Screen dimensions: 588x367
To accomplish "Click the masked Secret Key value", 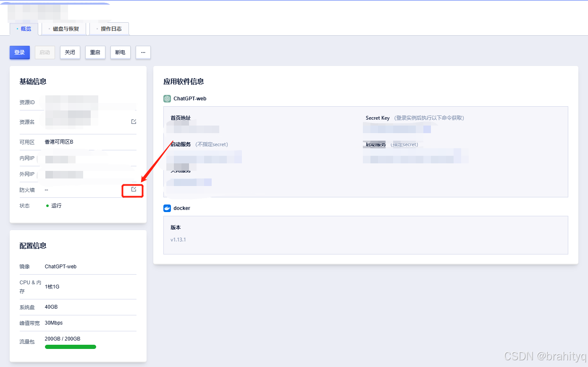I will point(397,129).
